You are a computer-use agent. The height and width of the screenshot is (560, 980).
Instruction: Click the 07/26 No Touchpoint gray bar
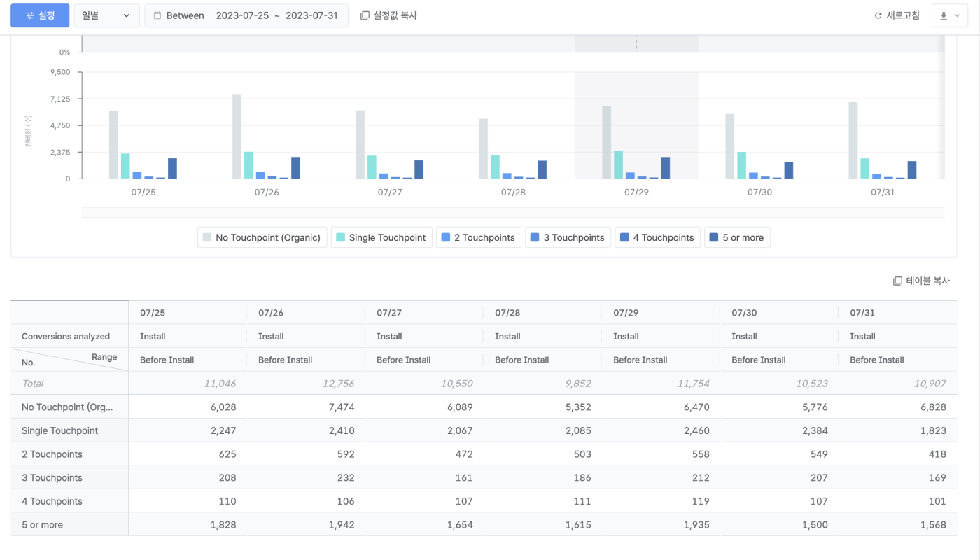(237, 136)
